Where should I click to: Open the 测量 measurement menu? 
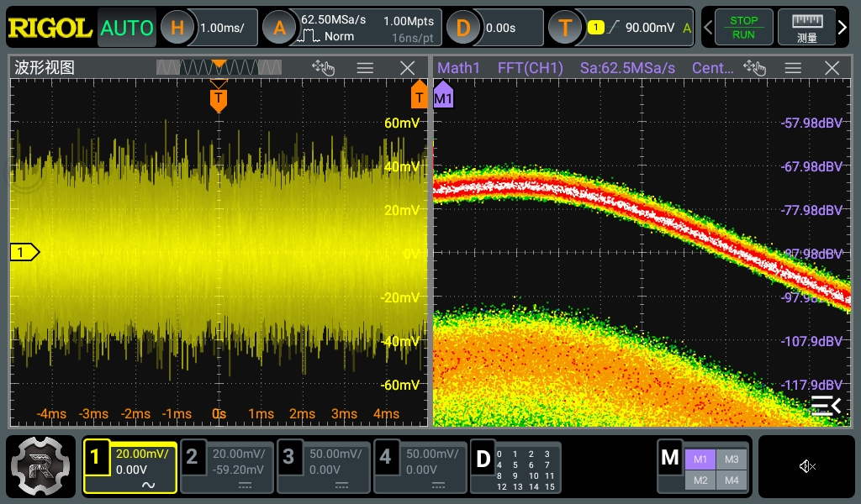tap(808, 27)
